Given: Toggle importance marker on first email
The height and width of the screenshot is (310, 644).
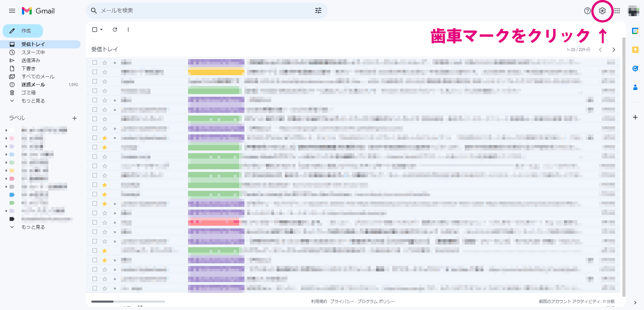Looking at the screenshot, I should 115,62.
